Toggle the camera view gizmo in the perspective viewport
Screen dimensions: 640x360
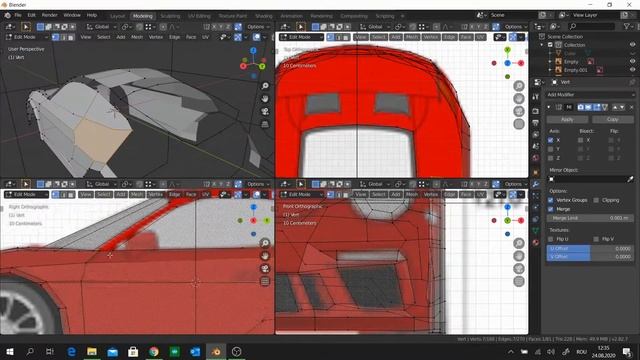point(265,111)
